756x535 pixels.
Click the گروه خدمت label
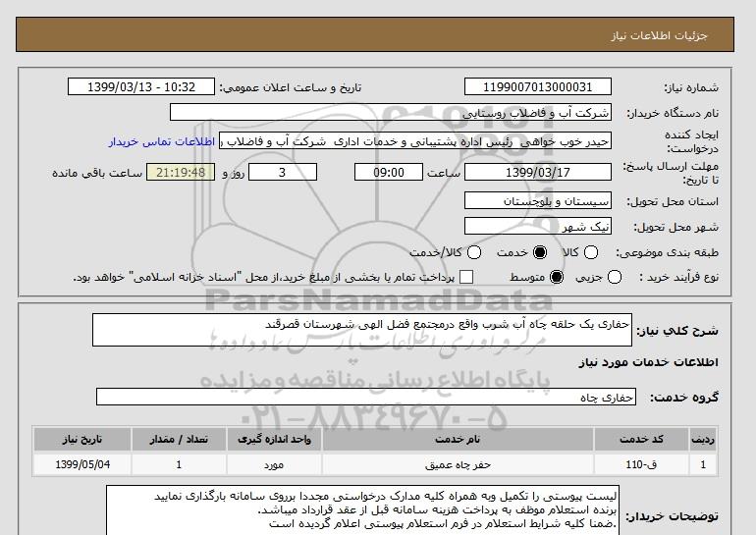[684, 398]
